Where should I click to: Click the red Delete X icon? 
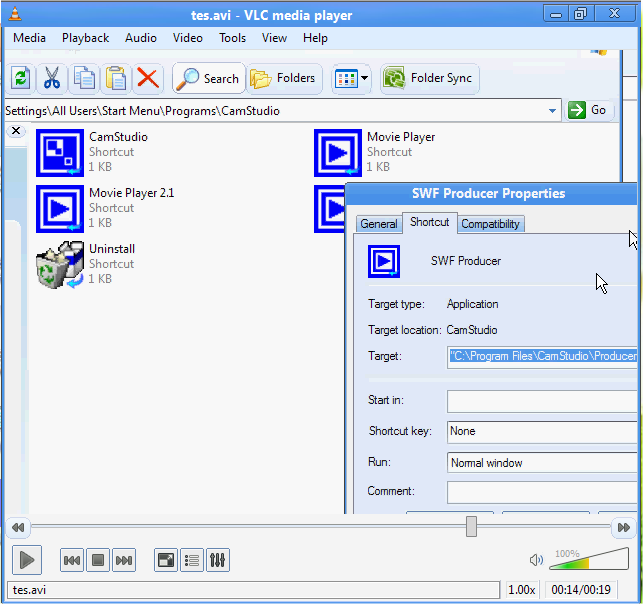(148, 78)
